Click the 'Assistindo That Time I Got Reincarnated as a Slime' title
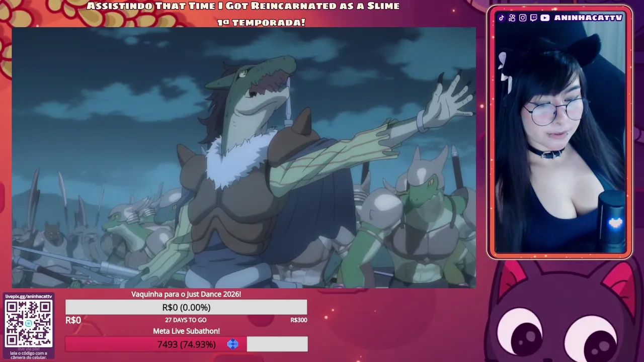This screenshot has width=644, height=362. 244,6
